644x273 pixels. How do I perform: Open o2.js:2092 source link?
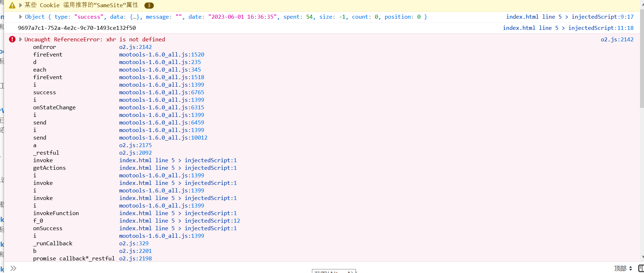point(135,153)
